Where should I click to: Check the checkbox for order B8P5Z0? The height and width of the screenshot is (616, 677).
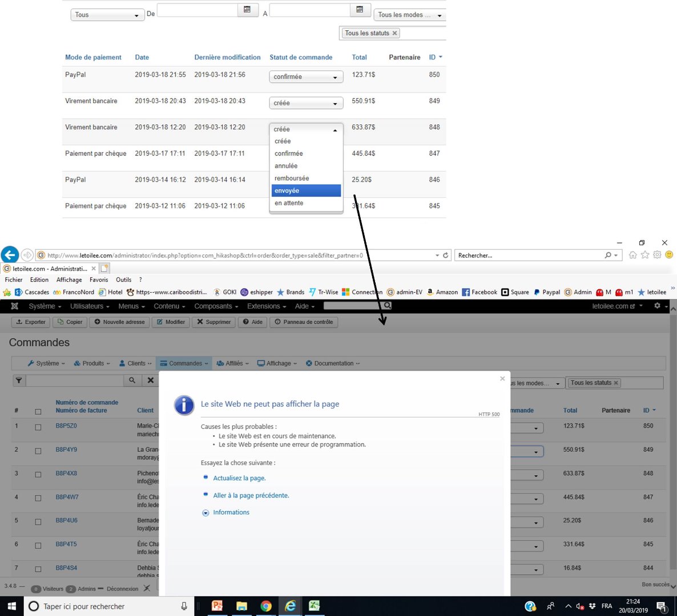point(38,427)
